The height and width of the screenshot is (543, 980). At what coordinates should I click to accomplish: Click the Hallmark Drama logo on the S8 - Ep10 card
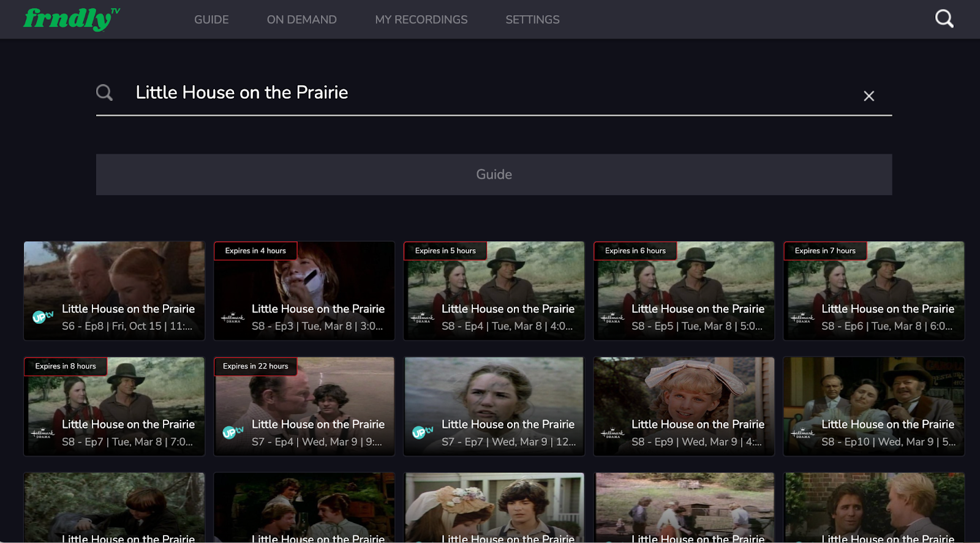point(802,433)
